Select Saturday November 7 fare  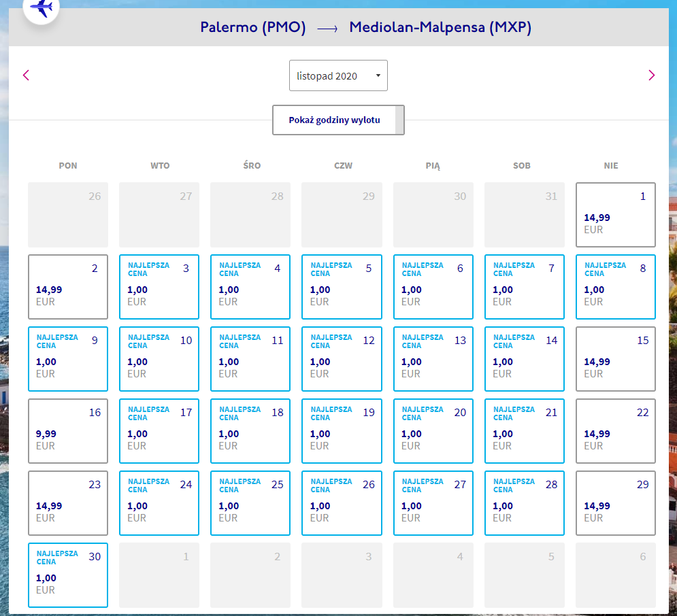tap(524, 287)
